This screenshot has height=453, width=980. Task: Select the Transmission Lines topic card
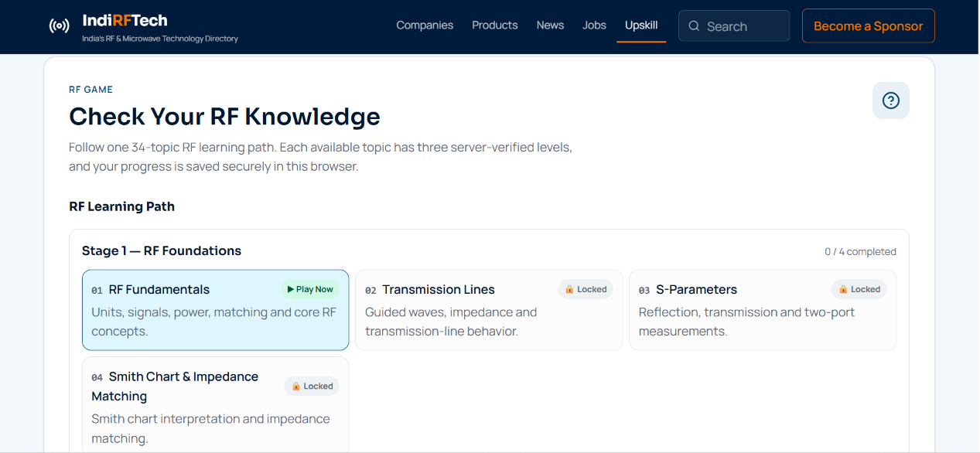pyautogui.click(x=489, y=310)
